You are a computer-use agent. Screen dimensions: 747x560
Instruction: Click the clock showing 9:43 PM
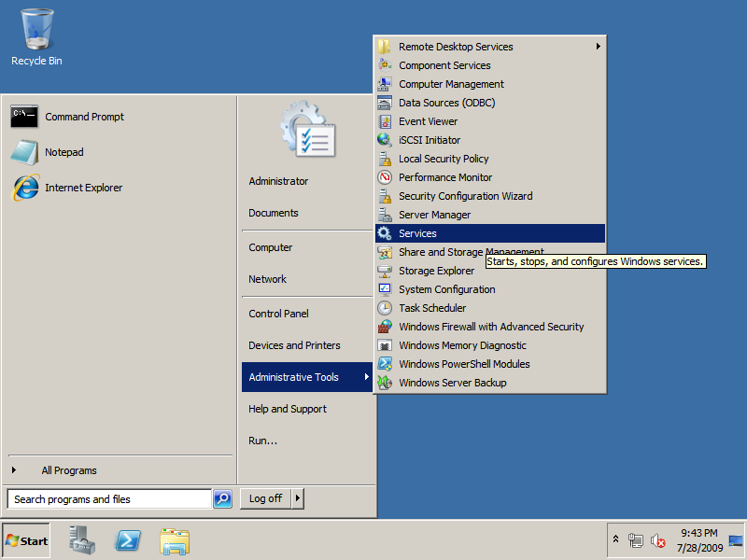pos(698,533)
